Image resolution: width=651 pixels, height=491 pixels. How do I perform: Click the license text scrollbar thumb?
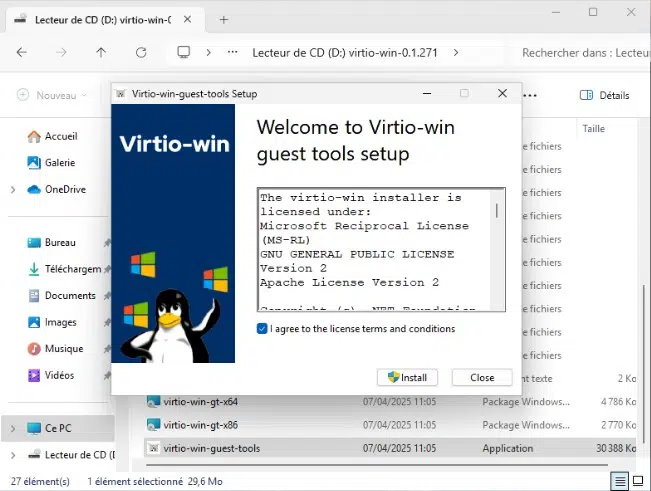point(497,211)
